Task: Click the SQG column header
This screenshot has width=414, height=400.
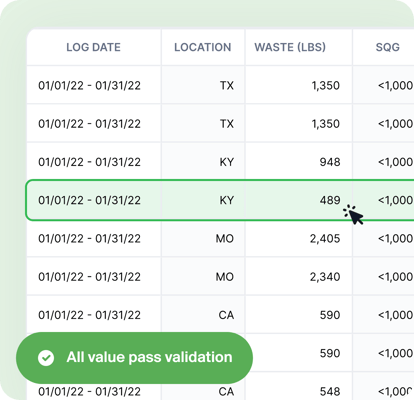Action: coord(388,47)
